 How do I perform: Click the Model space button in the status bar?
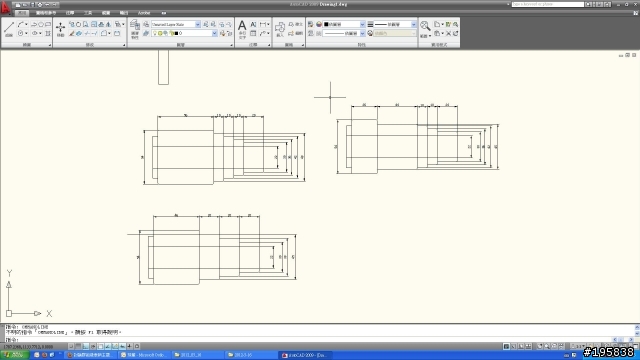[x=506, y=346]
